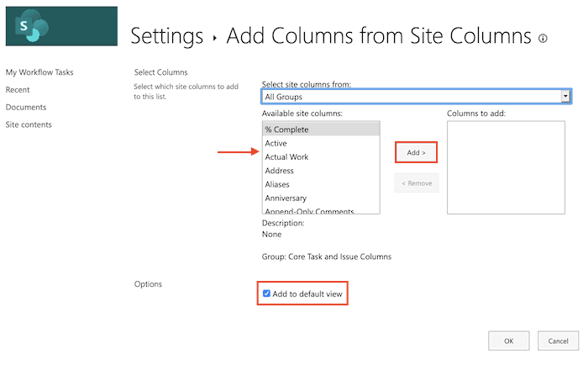The image size is (588, 365).
Task: Open My Workflow Tasks in sidebar
Action: pyautogui.click(x=39, y=72)
